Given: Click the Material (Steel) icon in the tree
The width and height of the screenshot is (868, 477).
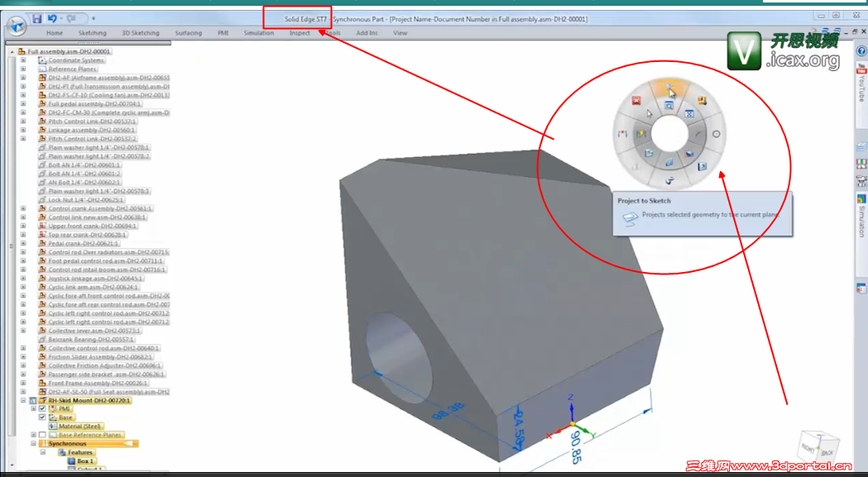Looking at the screenshot, I should click(x=53, y=426).
